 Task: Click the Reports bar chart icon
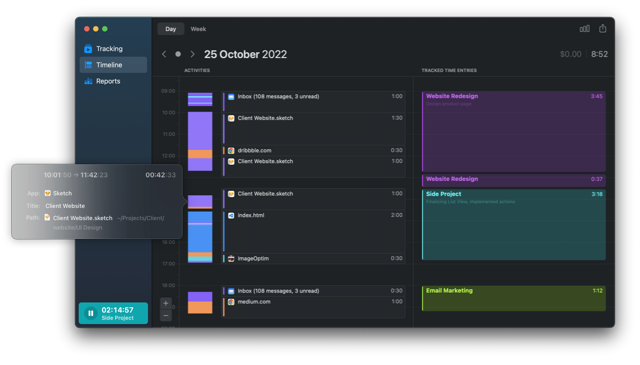click(x=88, y=81)
